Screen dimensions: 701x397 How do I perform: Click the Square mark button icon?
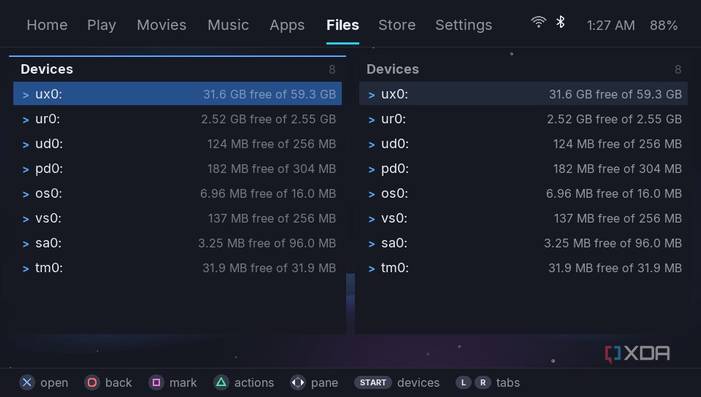(x=156, y=383)
